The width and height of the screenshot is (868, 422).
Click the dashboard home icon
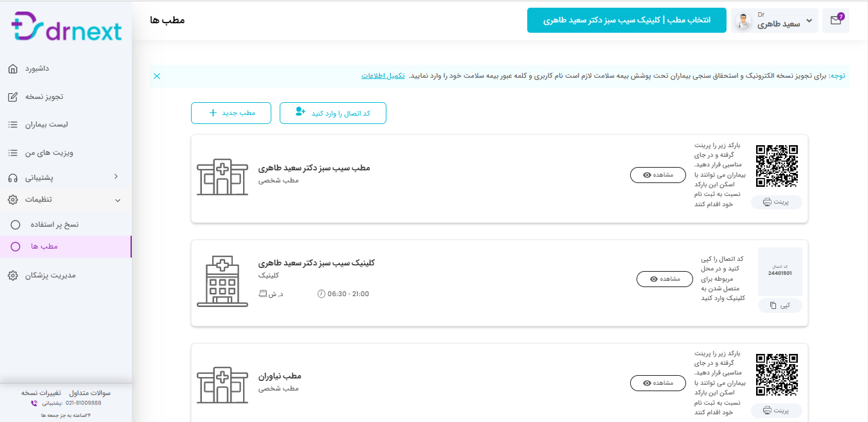(13, 68)
